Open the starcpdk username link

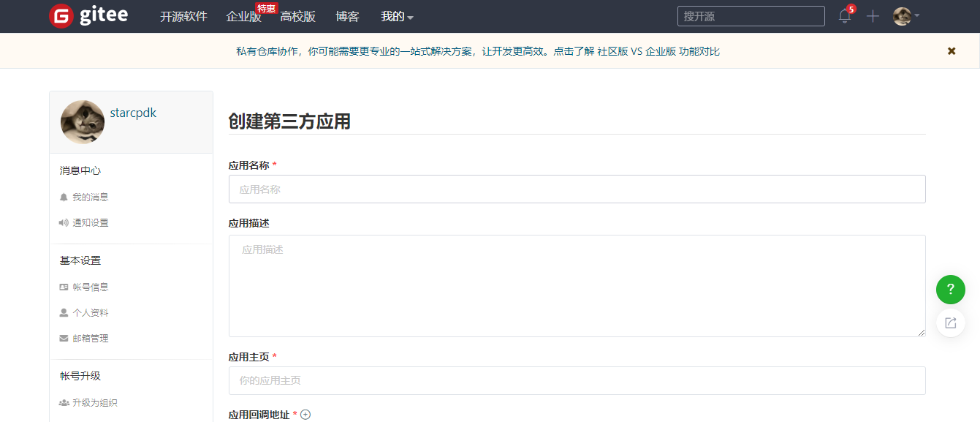pyautogui.click(x=133, y=113)
